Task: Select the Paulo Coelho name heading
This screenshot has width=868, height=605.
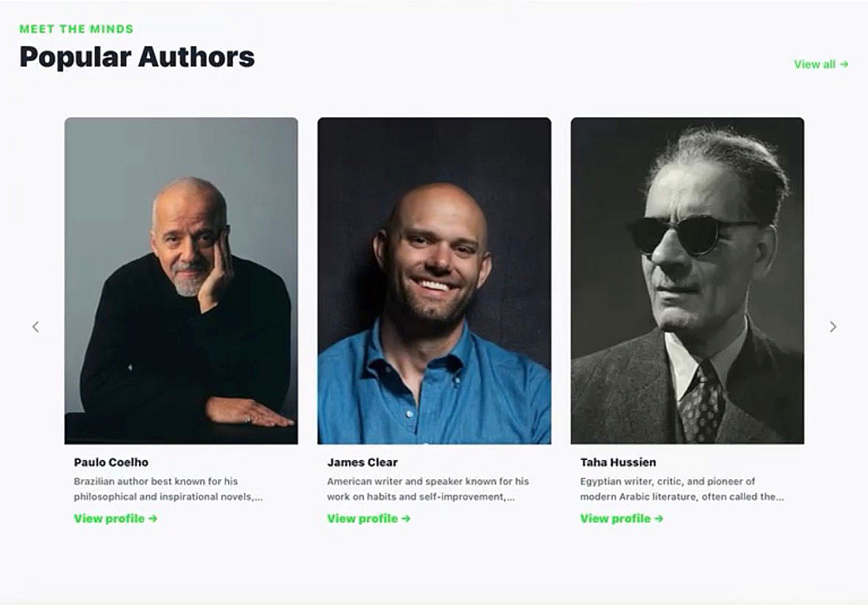Action: pyautogui.click(x=111, y=463)
